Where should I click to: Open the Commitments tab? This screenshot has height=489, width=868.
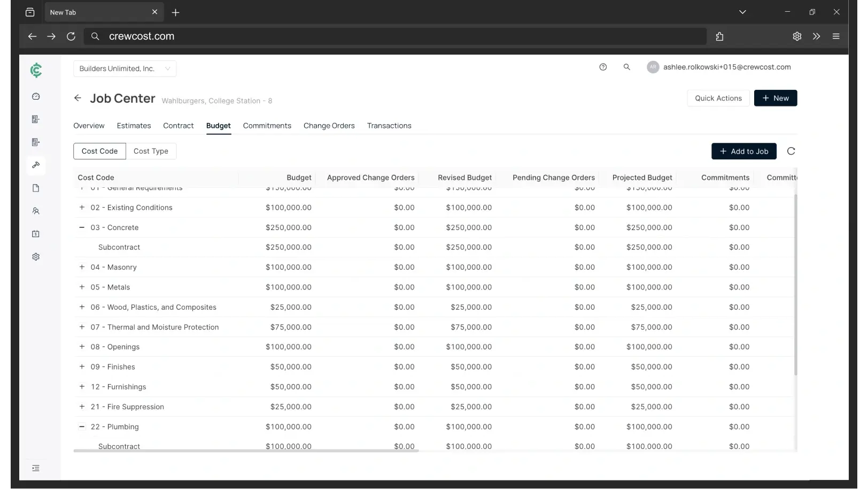pos(267,126)
